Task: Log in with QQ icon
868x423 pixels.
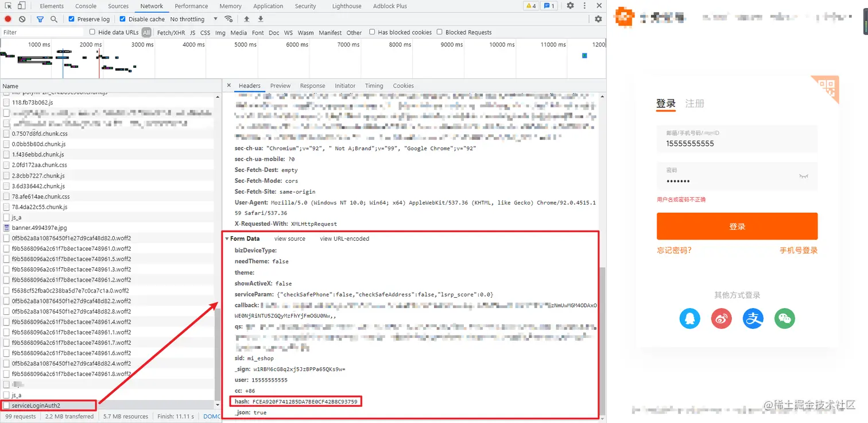Action: pos(689,318)
